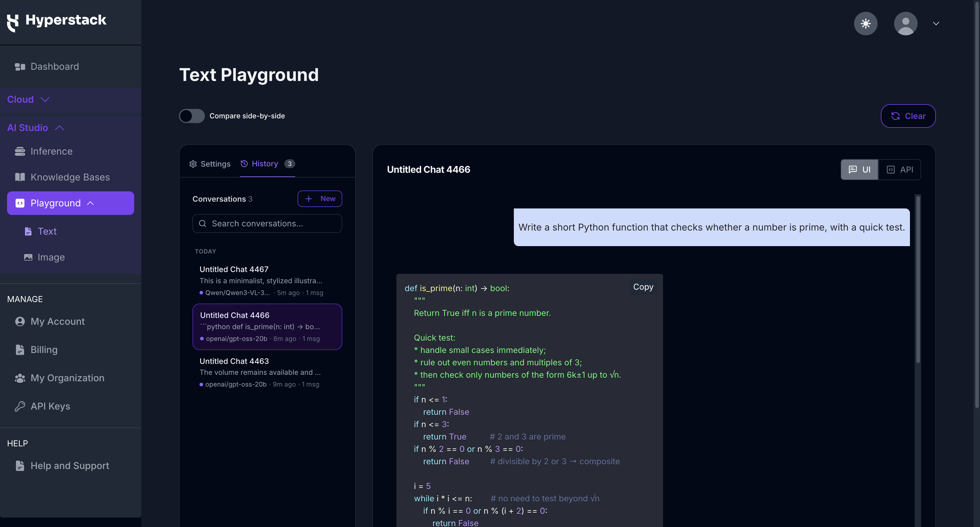Focus the Search conversations field
The image size is (980, 527).
[267, 224]
